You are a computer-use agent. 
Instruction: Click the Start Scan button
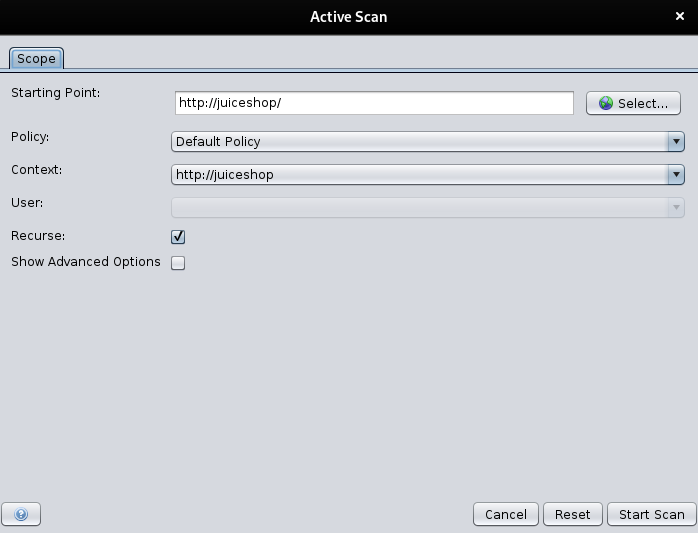click(652, 514)
